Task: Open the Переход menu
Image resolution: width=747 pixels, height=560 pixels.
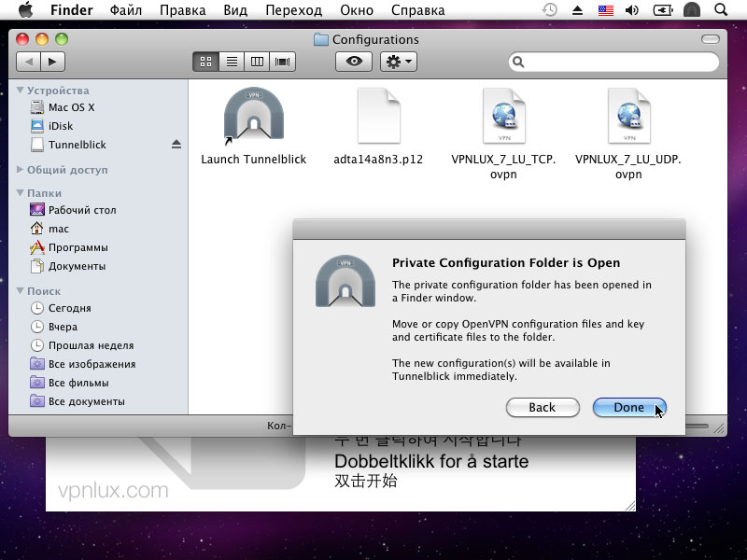Action: pos(293,10)
